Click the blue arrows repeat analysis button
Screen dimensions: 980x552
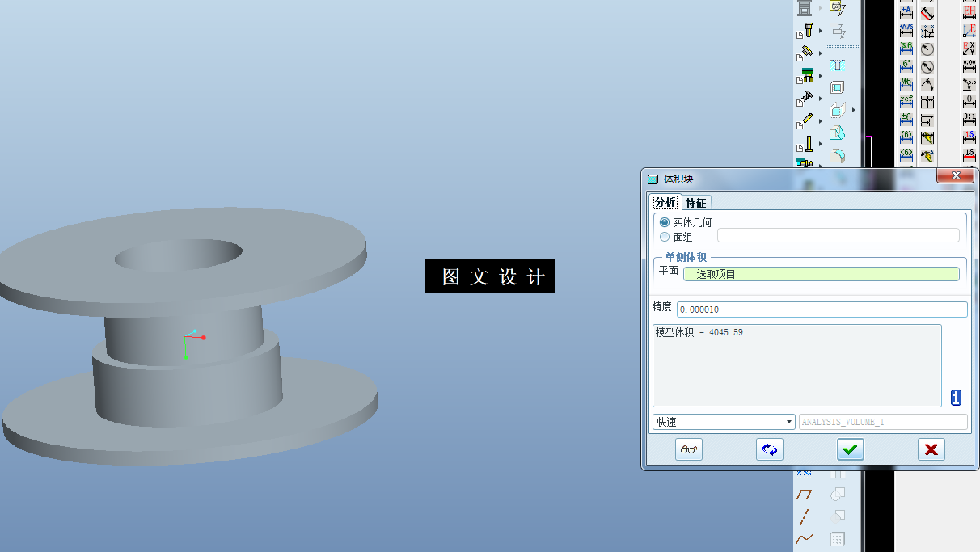[770, 449]
